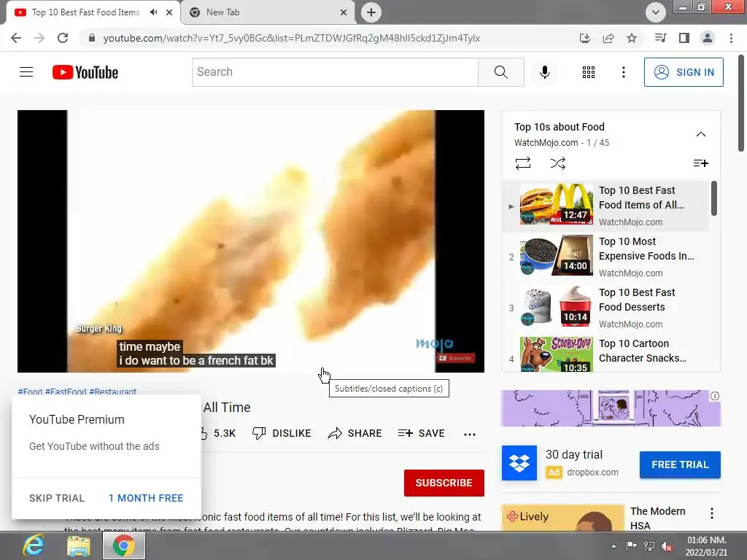Collapse the Top 10s about Food playlist
This screenshot has width=747, height=560.
701,134
